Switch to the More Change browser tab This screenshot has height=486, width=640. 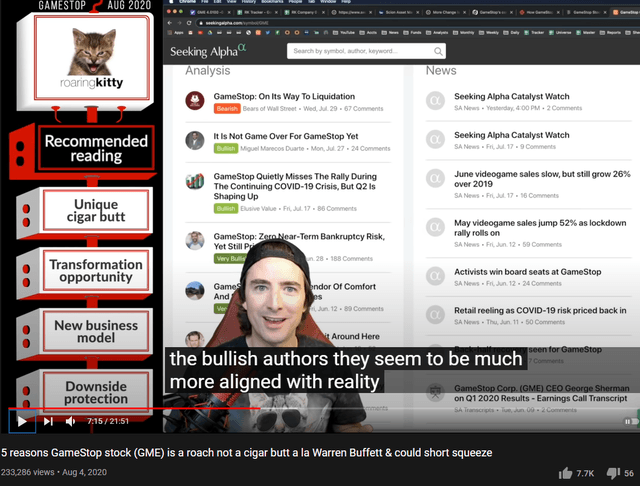pyautogui.click(x=444, y=12)
